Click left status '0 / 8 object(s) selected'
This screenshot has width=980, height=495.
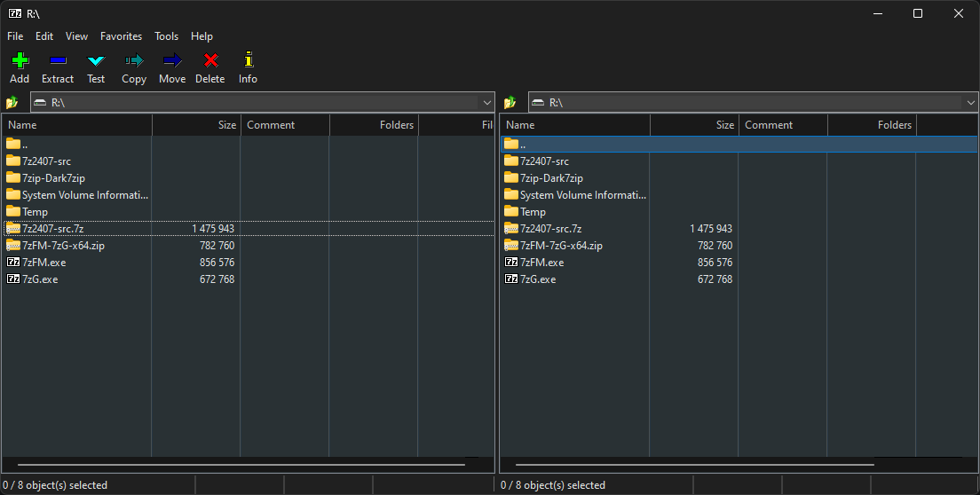[55, 485]
